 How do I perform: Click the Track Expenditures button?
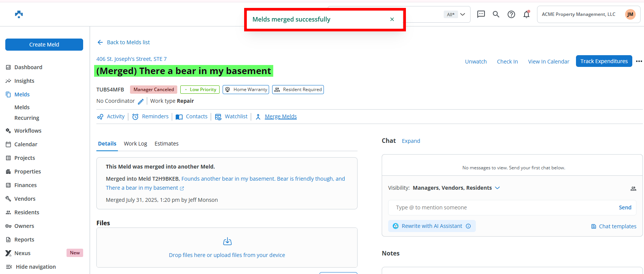[x=604, y=61]
